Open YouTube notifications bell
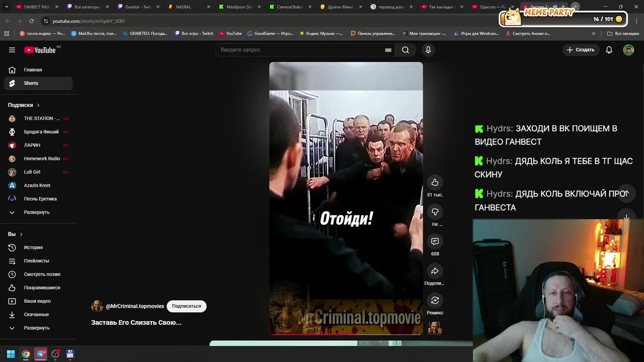 [609, 50]
